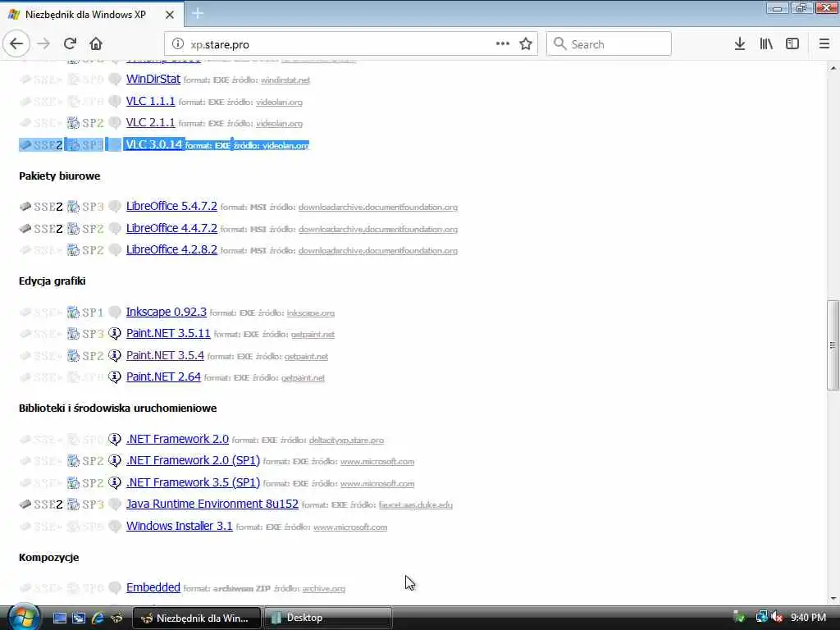Open the .NET Framework 2.0 link
This screenshot has height=630, width=840.
pos(177,440)
